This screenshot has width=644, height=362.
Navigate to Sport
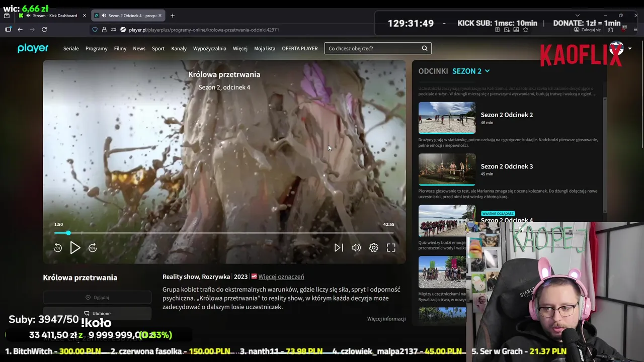(158, 49)
